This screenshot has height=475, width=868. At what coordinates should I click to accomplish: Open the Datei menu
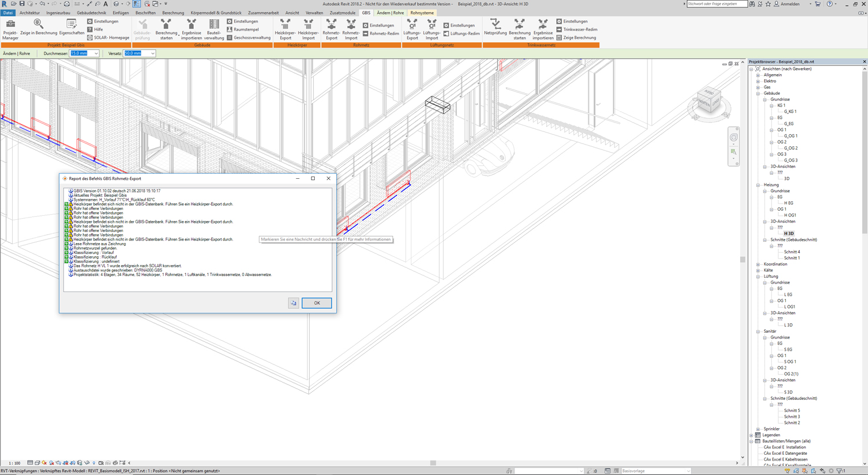click(x=8, y=13)
